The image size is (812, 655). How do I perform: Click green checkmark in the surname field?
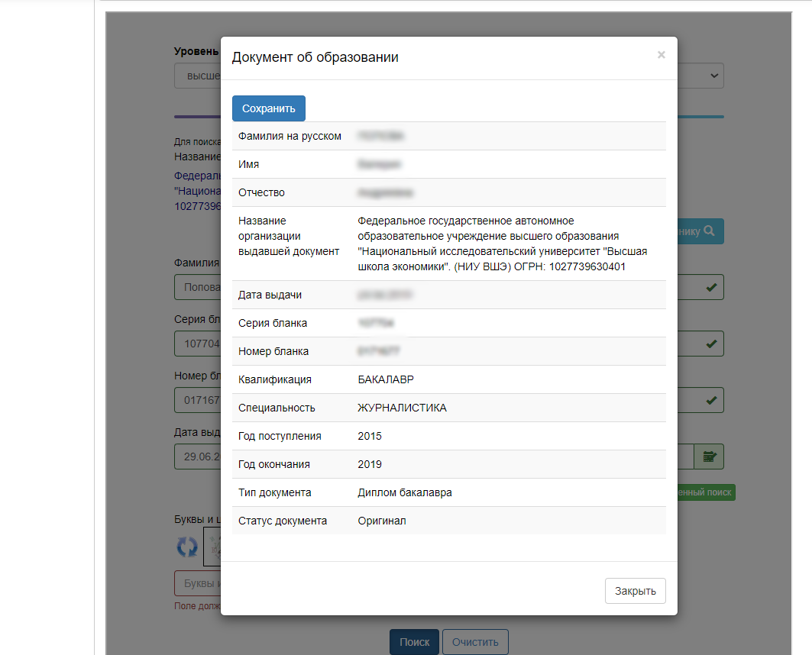pyautogui.click(x=710, y=287)
